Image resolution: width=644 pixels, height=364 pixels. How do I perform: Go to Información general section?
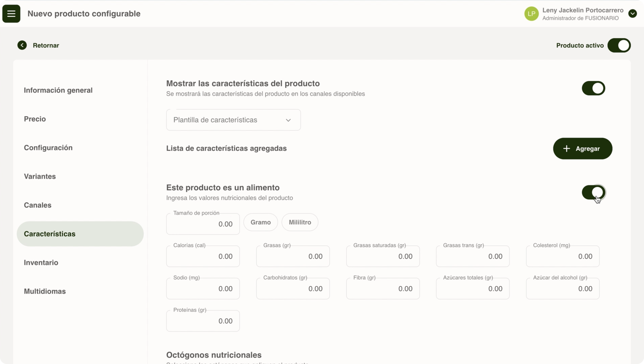pos(58,90)
